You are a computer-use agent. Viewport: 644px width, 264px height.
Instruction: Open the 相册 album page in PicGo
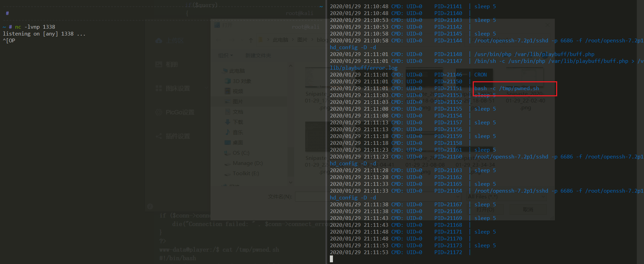coord(172,65)
